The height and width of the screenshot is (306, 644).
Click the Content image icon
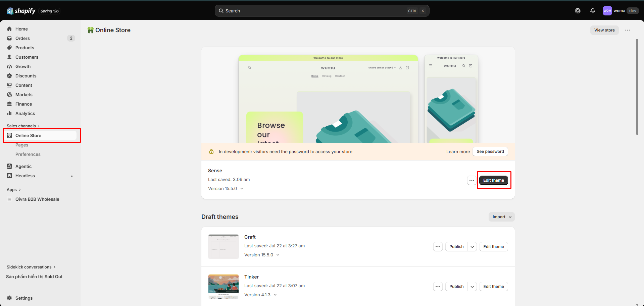[x=9, y=85]
